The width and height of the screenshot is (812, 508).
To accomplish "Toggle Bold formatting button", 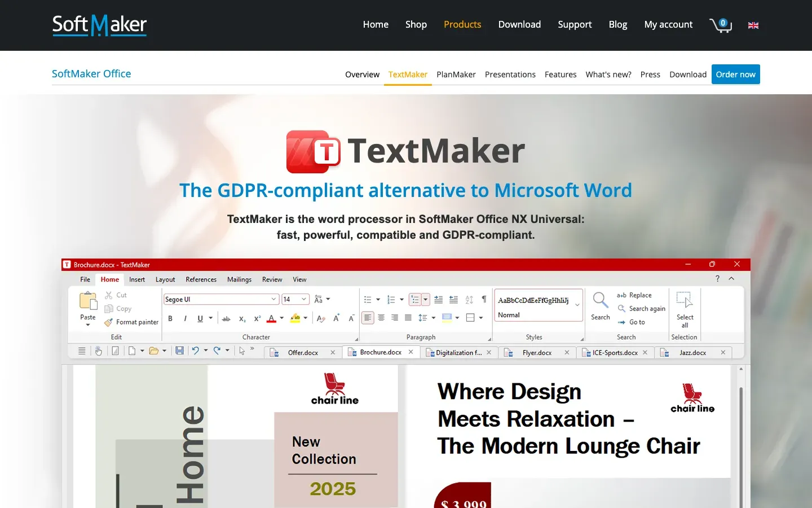I will point(170,318).
